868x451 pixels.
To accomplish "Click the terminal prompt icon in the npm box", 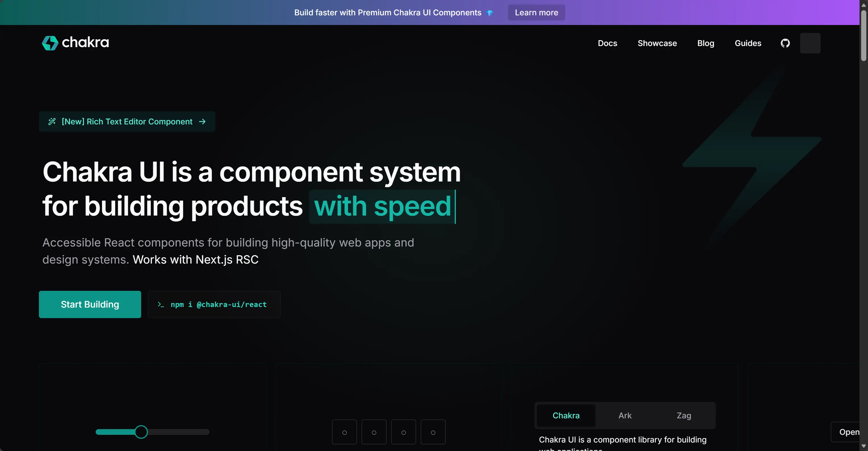I will point(161,304).
